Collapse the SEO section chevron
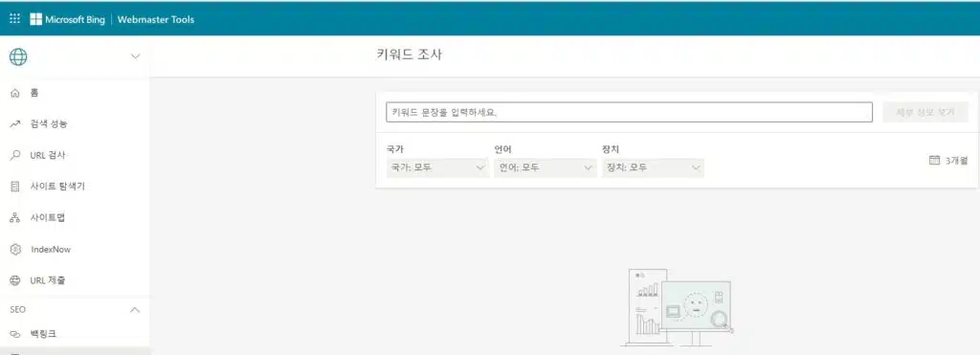 pyautogui.click(x=134, y=310)
